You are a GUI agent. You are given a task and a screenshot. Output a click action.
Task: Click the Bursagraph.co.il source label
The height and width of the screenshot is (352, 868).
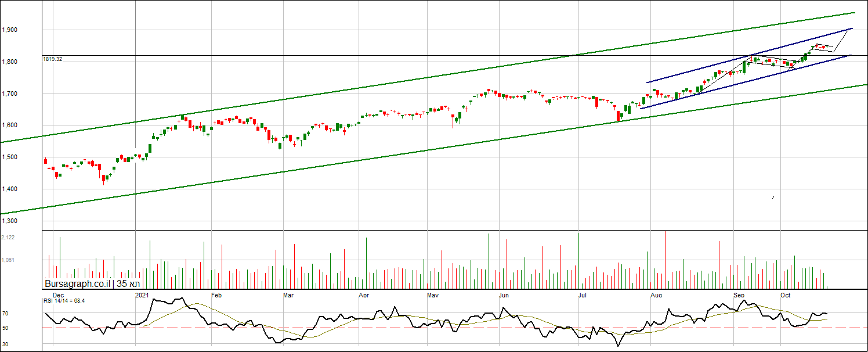(x=78, y=284)
